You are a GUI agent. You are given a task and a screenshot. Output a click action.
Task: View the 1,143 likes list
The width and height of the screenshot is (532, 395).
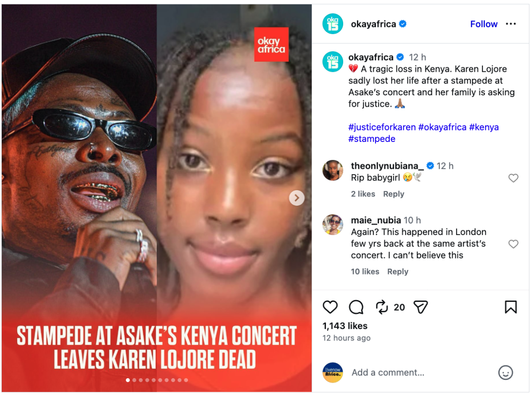coord(345,326)
